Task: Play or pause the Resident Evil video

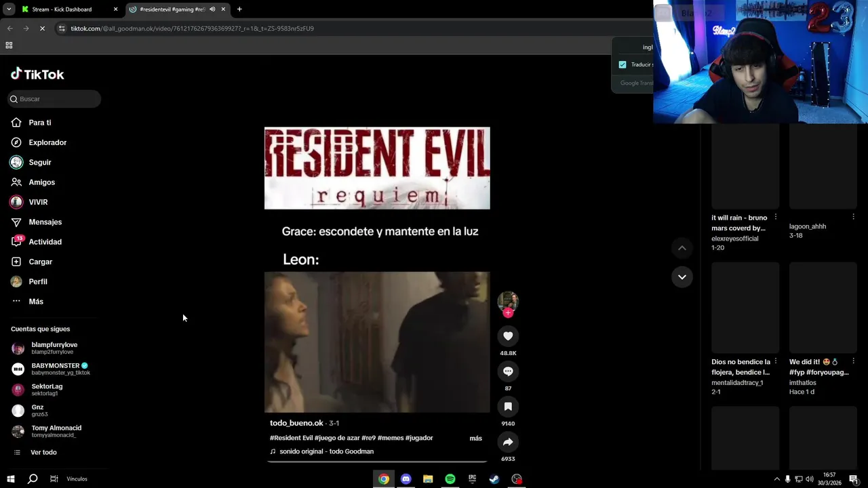Action: pos(377,270)
